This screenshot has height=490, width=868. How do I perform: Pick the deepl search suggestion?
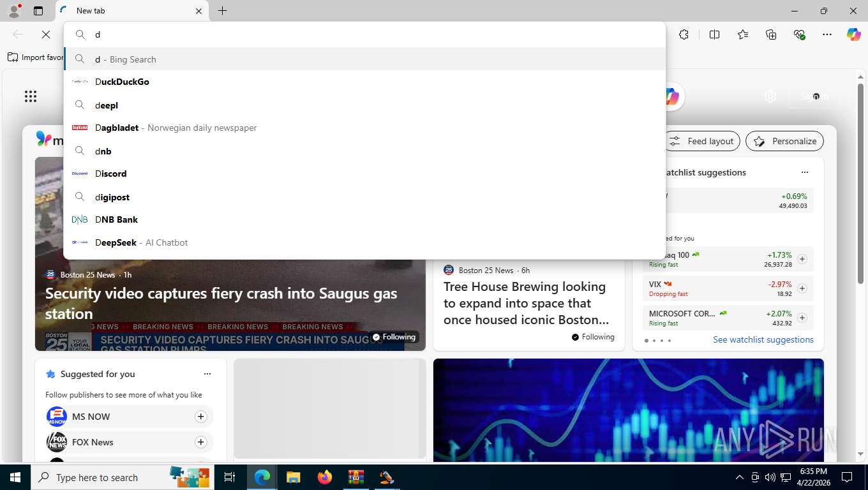[364, 105]
